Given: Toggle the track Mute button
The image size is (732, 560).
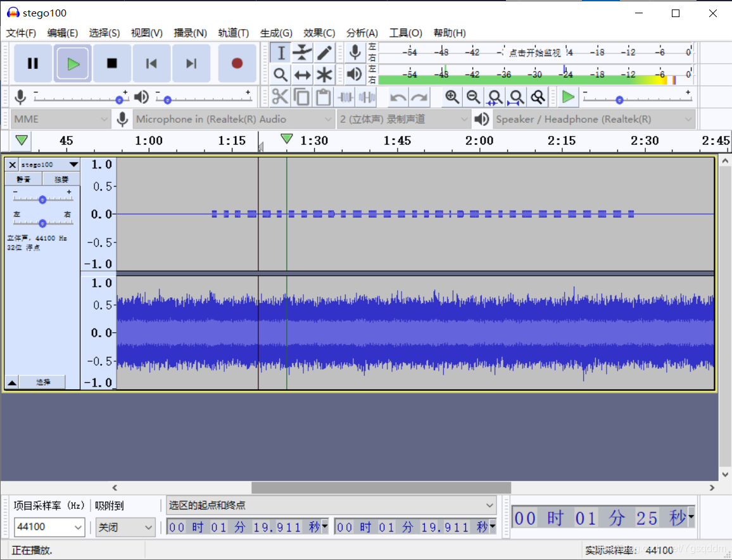Looking at the screenshot, I should (23, 179).
